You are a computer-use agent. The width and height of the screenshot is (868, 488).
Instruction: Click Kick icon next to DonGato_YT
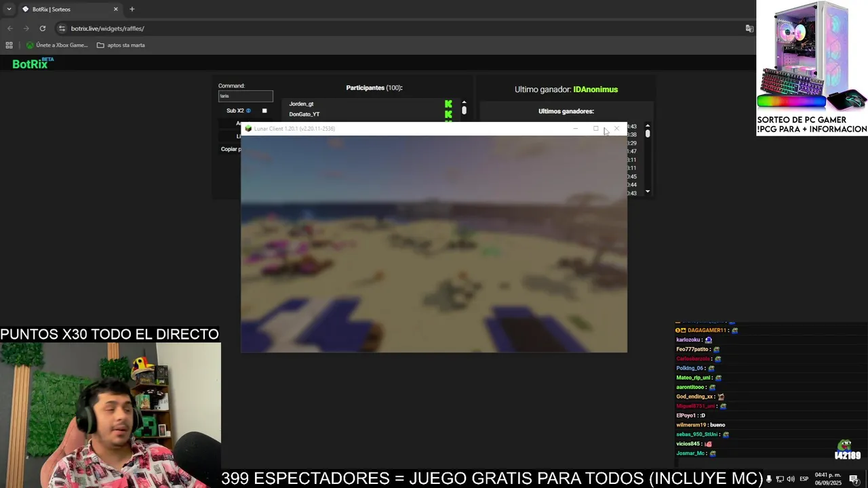click(x=448, y=114)
